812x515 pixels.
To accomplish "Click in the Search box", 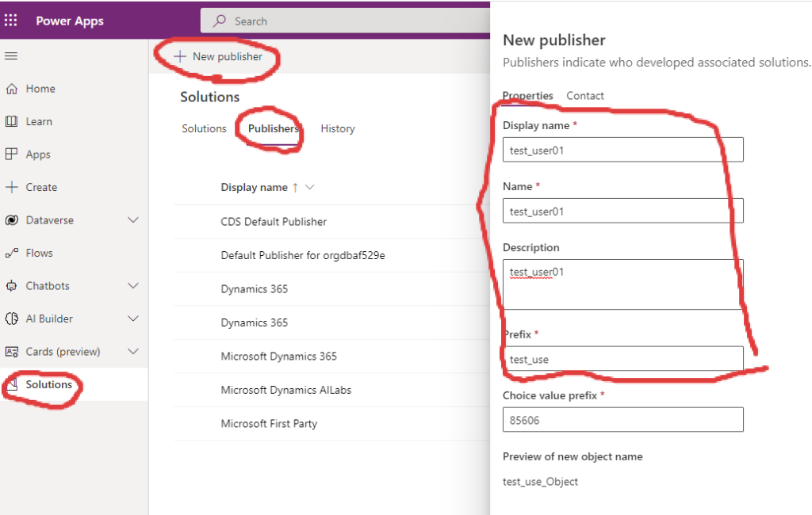I will 349,21.
